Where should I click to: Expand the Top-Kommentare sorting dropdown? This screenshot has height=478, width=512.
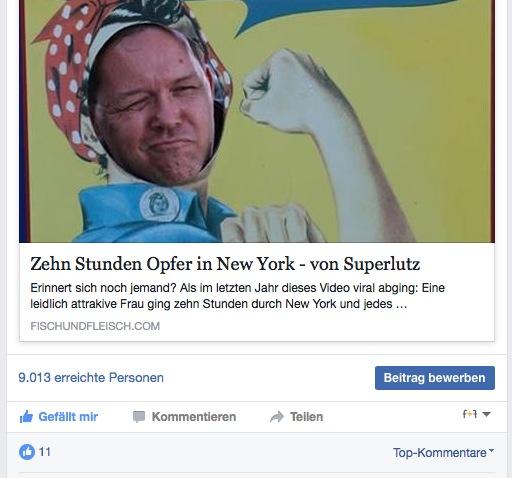tap(443, 453)
